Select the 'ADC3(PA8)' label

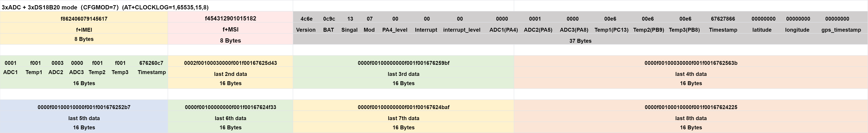click(574, 30)
